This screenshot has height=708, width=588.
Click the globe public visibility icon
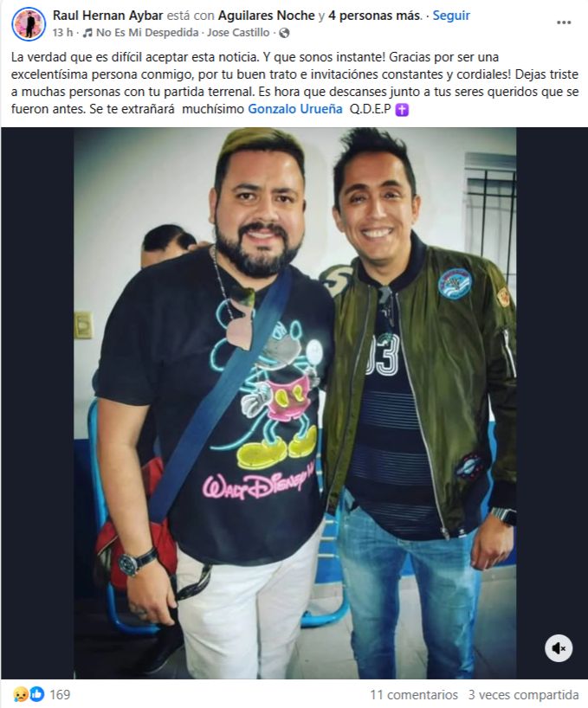click(284, 33)
